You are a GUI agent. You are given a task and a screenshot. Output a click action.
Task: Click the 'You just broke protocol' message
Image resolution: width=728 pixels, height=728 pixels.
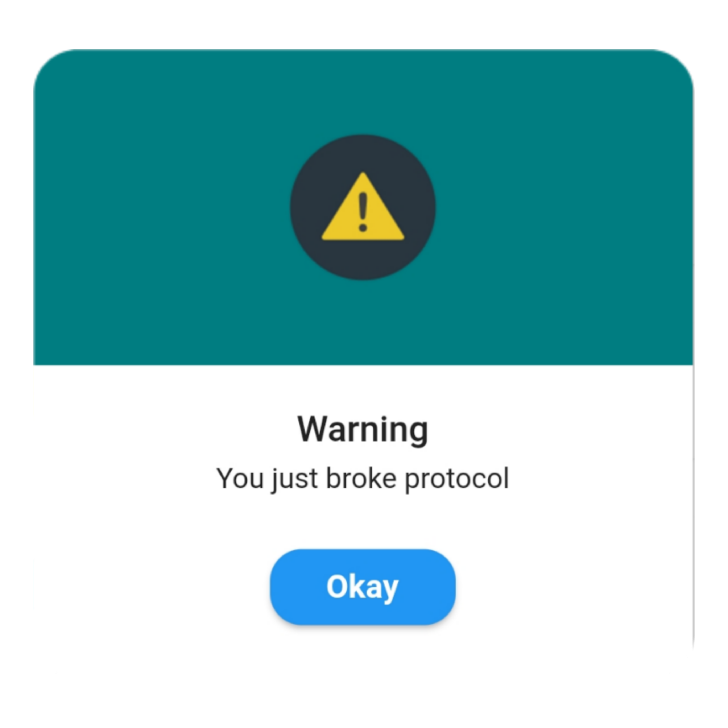[x=363, y=479]
